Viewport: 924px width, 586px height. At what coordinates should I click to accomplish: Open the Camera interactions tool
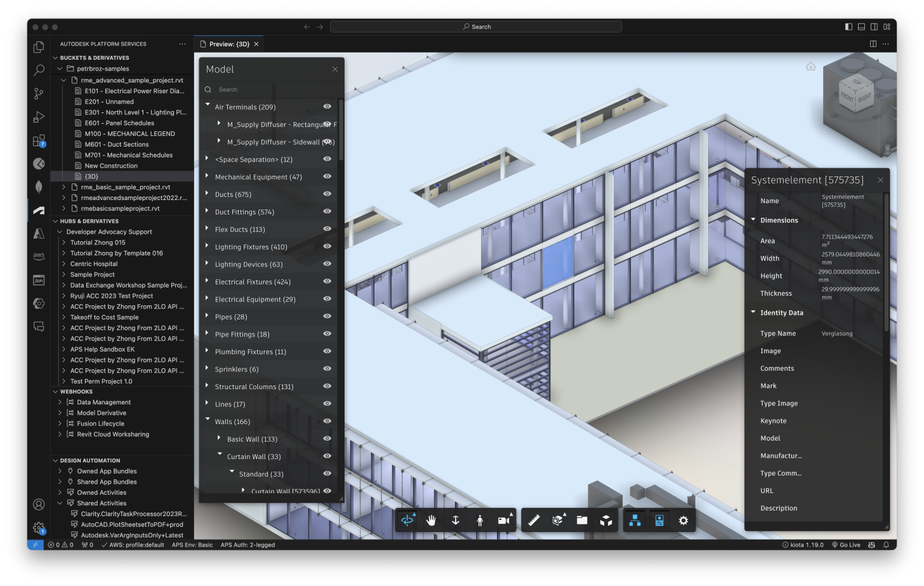(504, 521)
